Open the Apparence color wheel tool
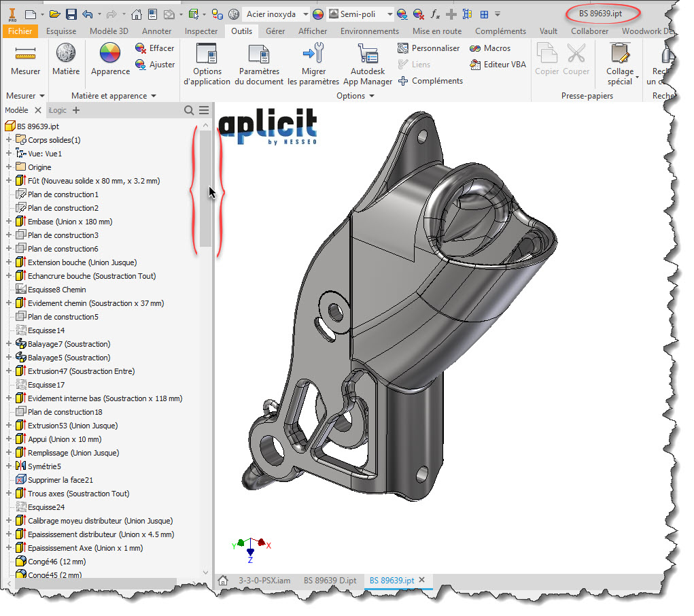The image size is (694, 616). (109, 54)
